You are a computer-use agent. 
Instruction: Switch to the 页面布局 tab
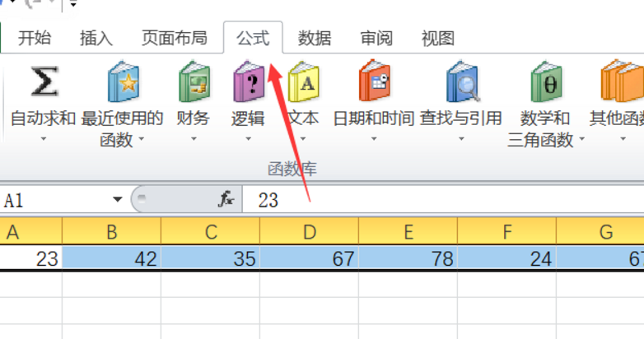click(x=175, y=38)
